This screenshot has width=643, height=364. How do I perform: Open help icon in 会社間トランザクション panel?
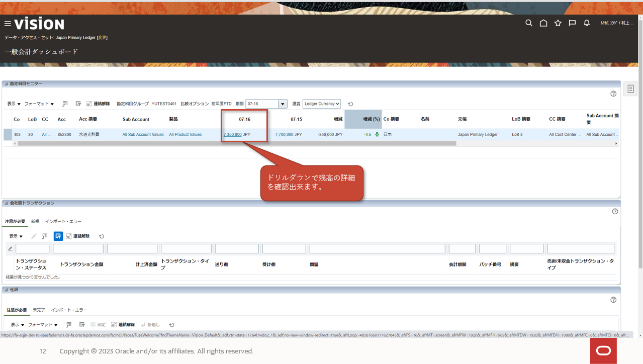(x=615, y=212)
